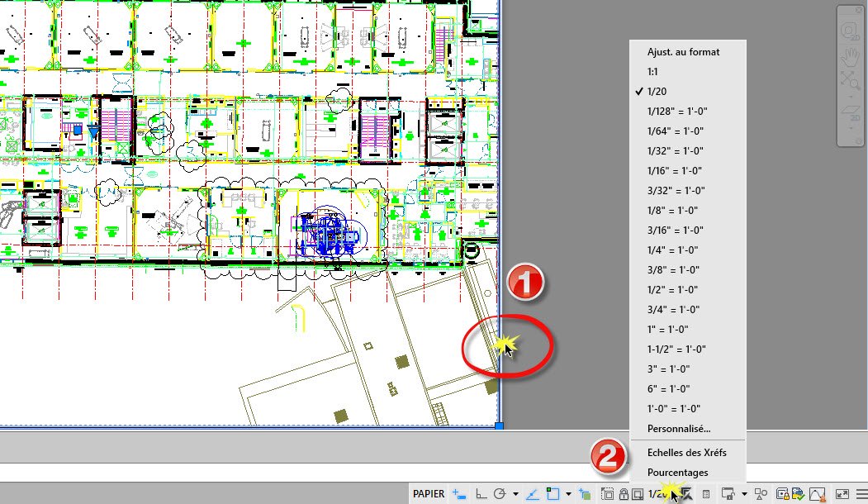The height and width of the screenshot is (504, 868).
Task: Close the navigation bar
Action: tap(861, 11)
